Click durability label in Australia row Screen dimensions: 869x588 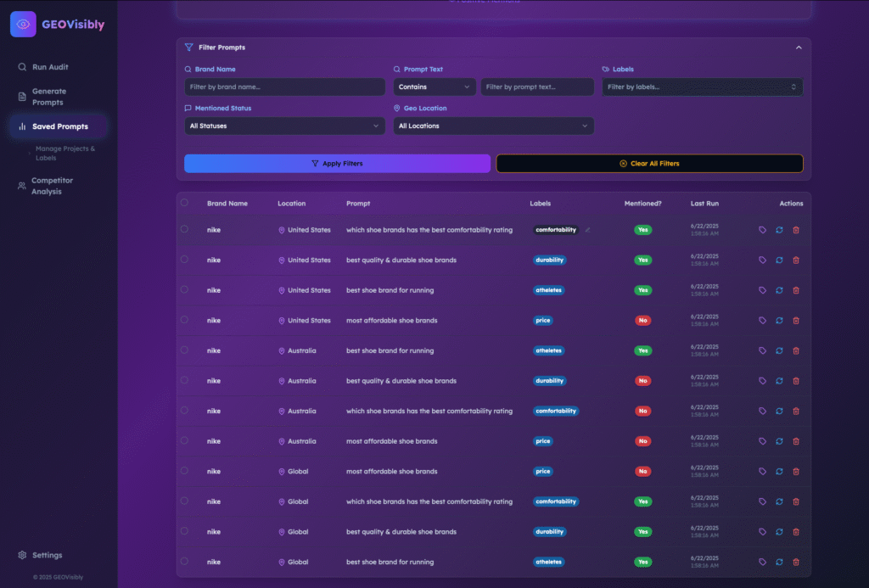tap(549, 381)
